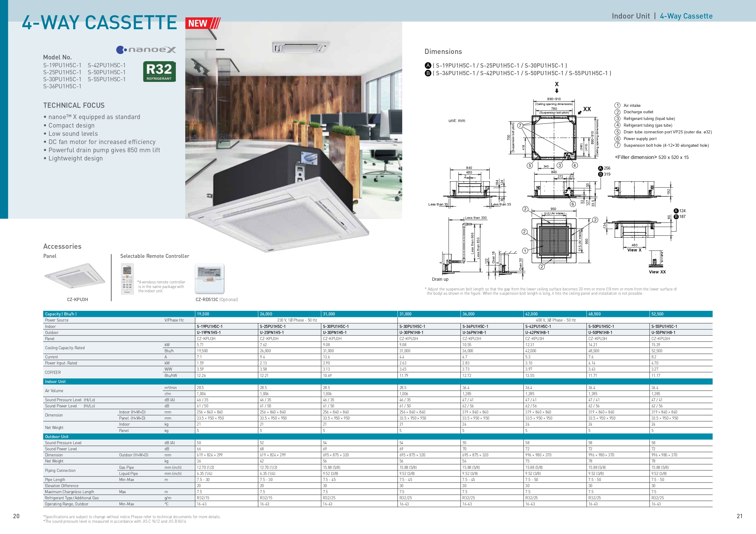Click circled number 2 beside Discharge outlet
The height and width of the screenshot is (534, 756).
[617, 112]
